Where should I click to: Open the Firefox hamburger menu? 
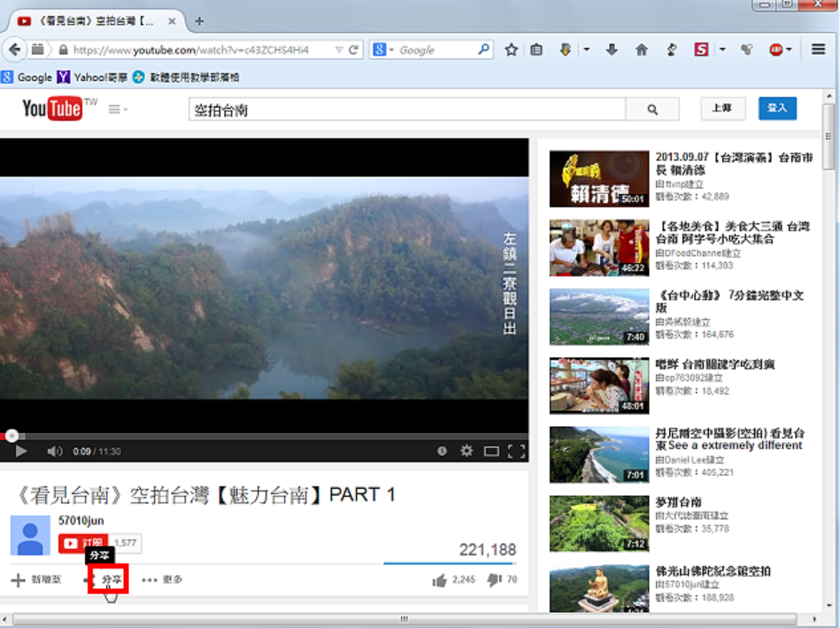[x=818, y=50]
